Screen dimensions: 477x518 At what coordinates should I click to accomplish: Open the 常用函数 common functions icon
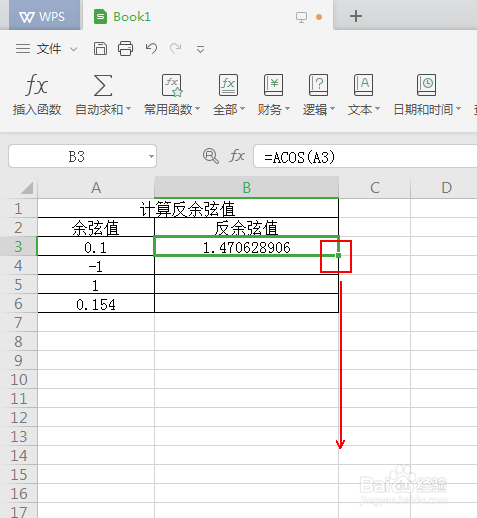coord(172,85)
